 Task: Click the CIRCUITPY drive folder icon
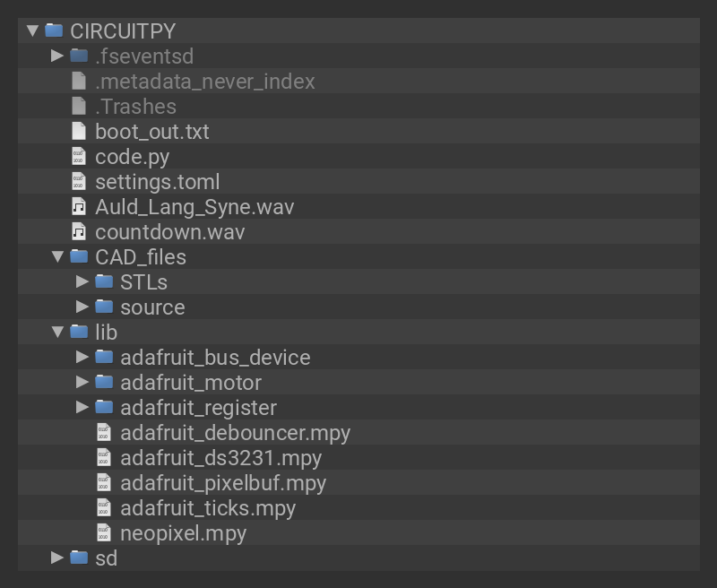click(55, 31)
